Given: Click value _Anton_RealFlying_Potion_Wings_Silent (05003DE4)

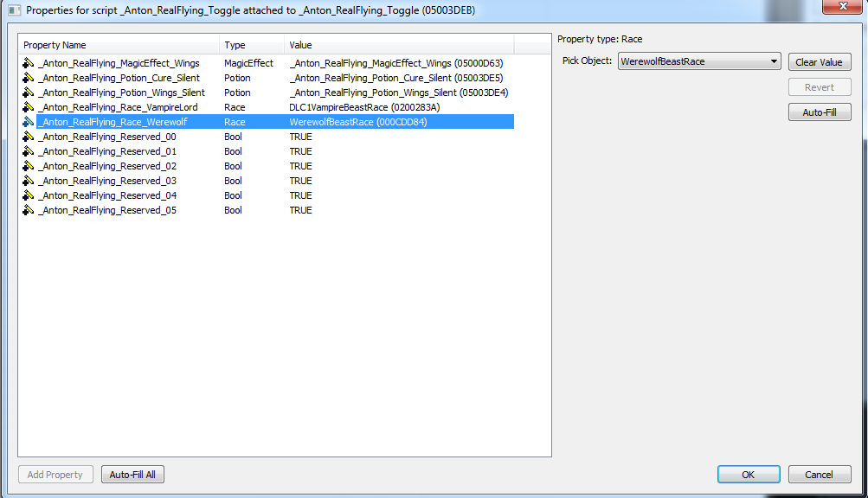Looking at the screenshot, I should click(x=399, y=93).
